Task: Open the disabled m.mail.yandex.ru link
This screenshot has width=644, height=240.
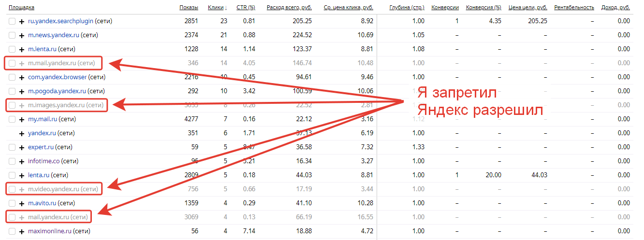Action: click(52, 63)
